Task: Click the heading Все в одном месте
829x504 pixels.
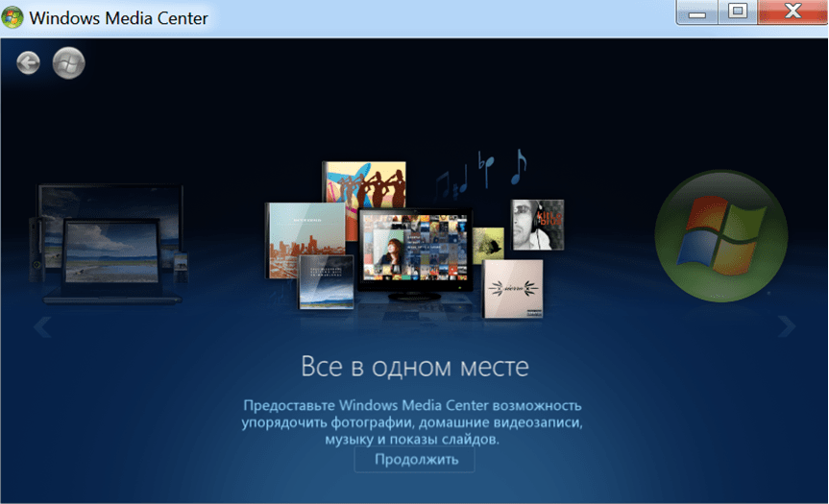Action: (x=414, y=367)
